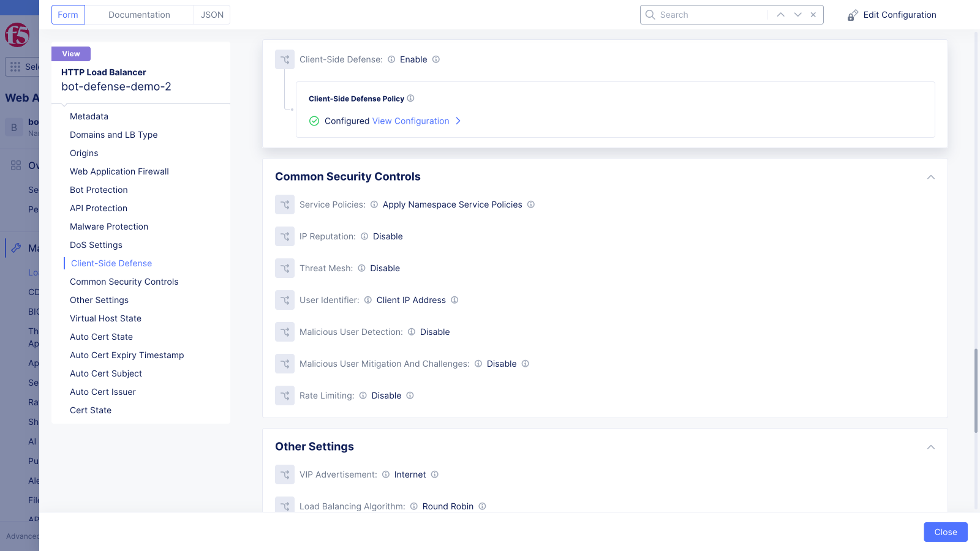Image resolution: width=980 pixels, height=551 pixels.
Task: Collapse the Other Settings section
Action: pyautogui.click(x=930, y=448)
